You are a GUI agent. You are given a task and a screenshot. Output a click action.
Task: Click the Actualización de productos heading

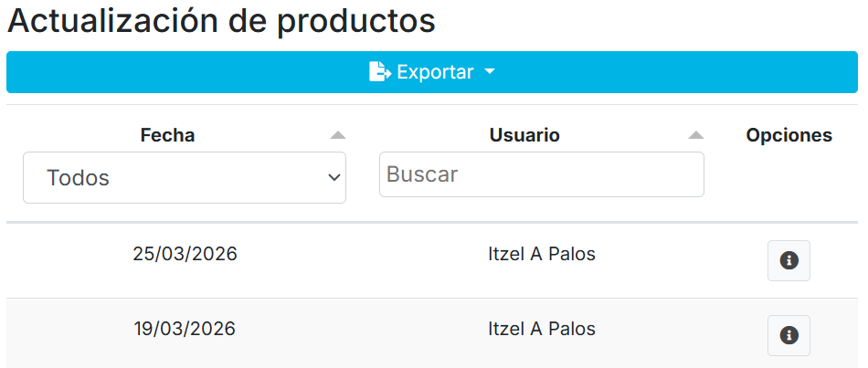[221, 21]
